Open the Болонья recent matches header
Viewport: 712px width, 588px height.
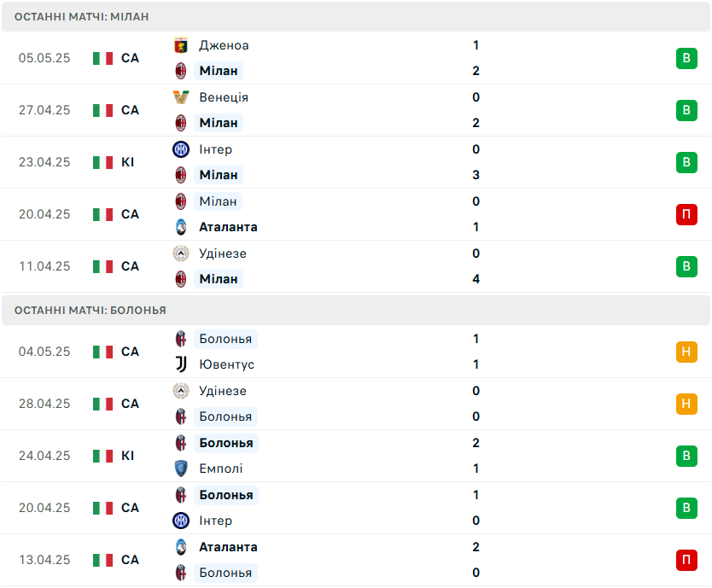(90, 310)
